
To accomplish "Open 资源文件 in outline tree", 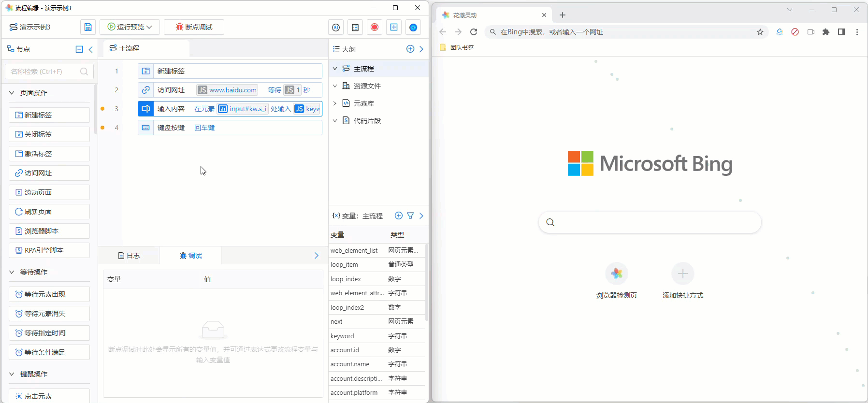I will pos(367,86).
